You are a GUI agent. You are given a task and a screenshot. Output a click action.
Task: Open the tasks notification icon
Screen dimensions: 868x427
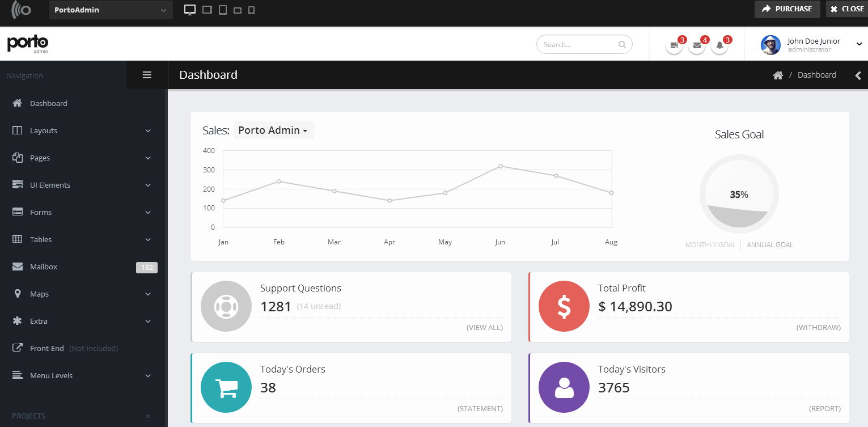[674, 45]
